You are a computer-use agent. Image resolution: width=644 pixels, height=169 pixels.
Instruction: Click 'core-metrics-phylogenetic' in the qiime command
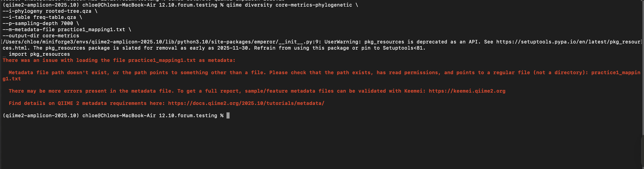point(314,5)
